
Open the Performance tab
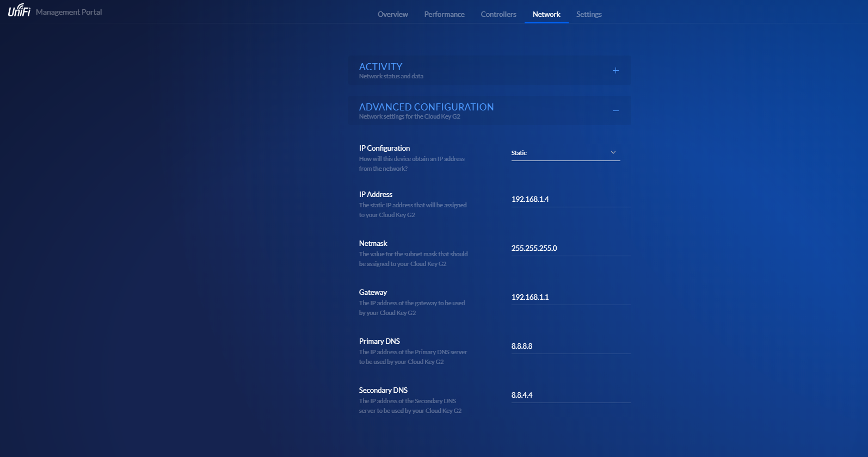tap(444, 14)
